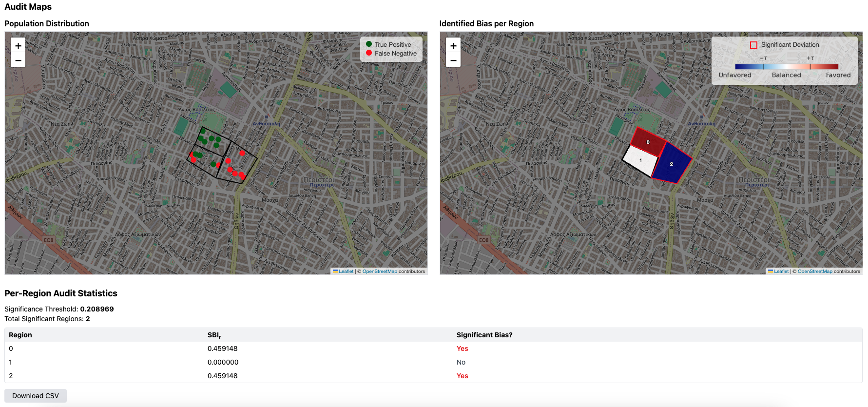Screen dimensions: 868x407
Task: Select white region 1 on bias map
Action: [x=640, y=160]
